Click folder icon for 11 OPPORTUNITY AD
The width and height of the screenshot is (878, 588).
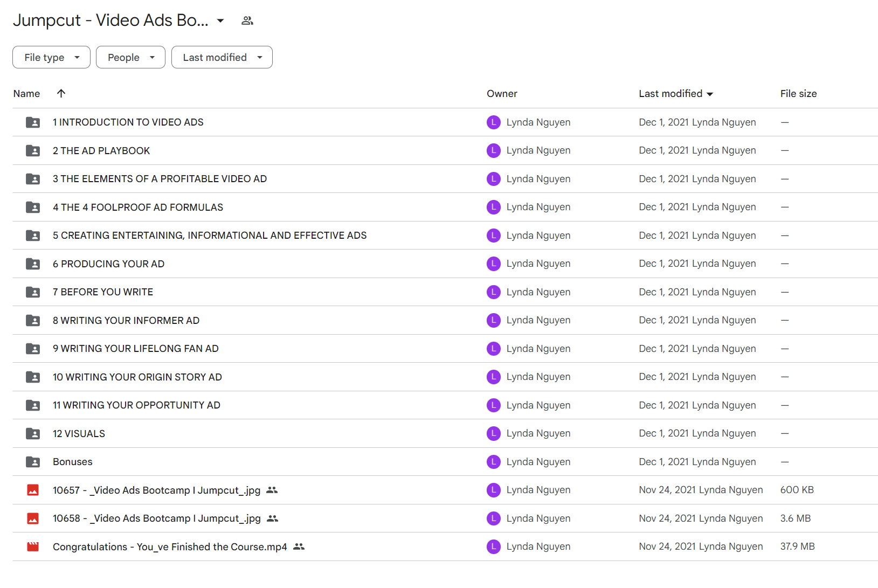click(33, 405)
